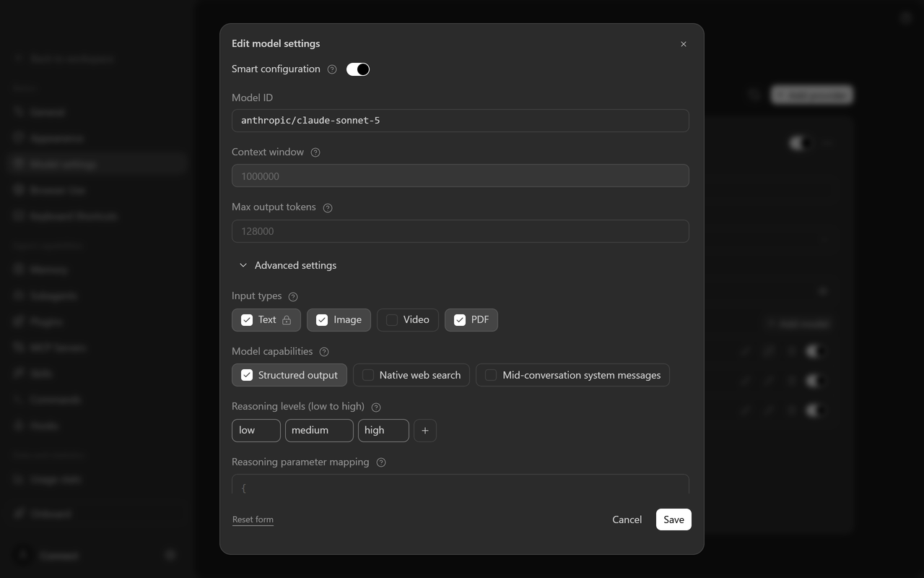924x578 pixels.
Task: Click into the Model ID field
Action: tap(461, 121)
